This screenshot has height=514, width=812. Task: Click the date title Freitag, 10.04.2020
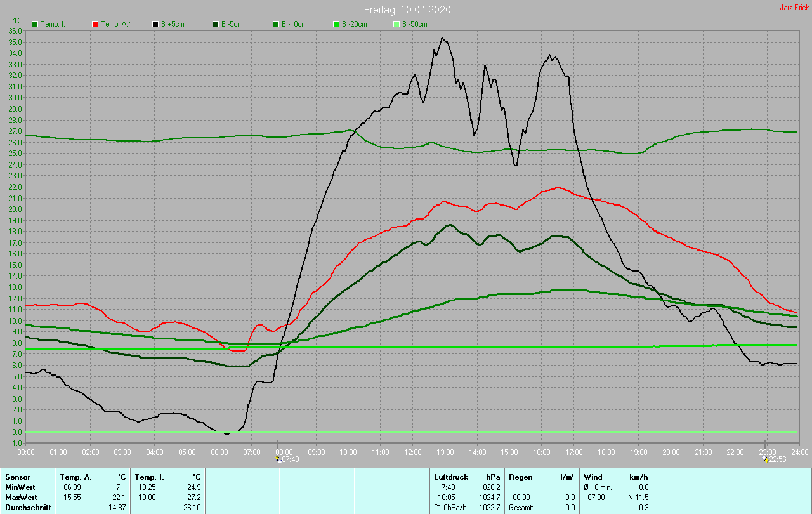point(407,10)
